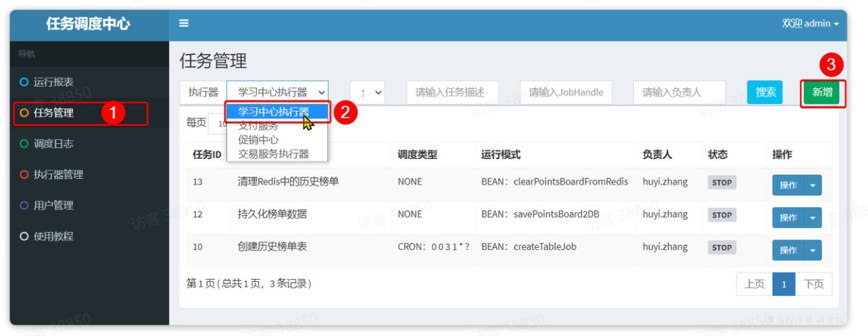Open the 执行器 combo box

277,92
